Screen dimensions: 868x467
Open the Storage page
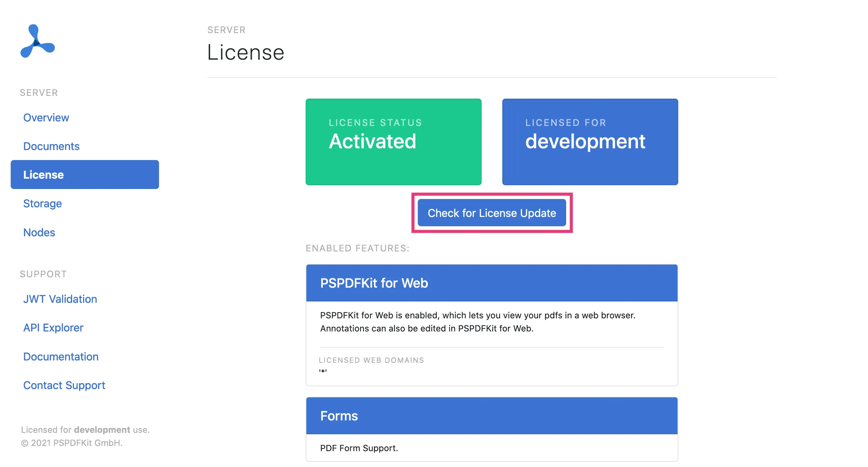(x=42, y=203)
